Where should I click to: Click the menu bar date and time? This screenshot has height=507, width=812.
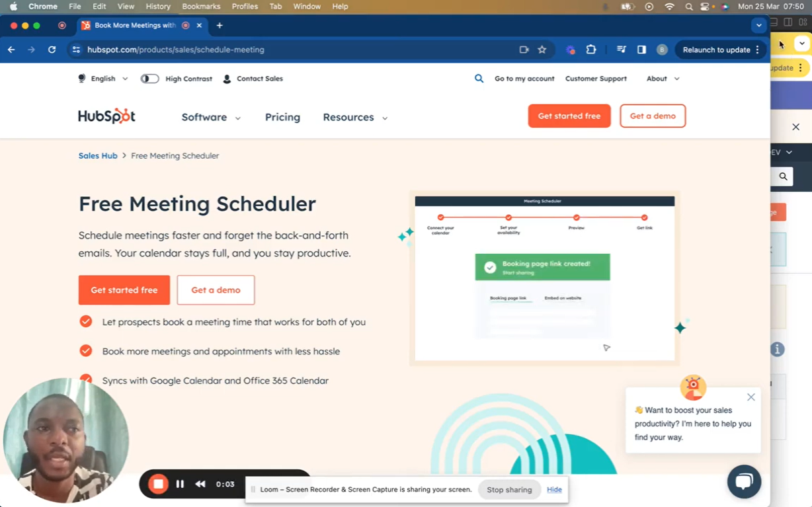click(771, 7)
